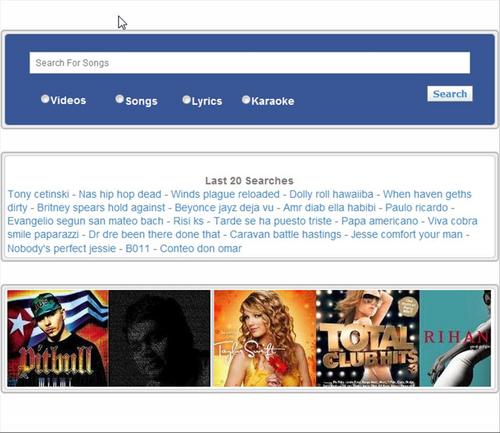Open the Nas hip hop dead link
This screenshot has height=433, width=500.
coord(120,194)
